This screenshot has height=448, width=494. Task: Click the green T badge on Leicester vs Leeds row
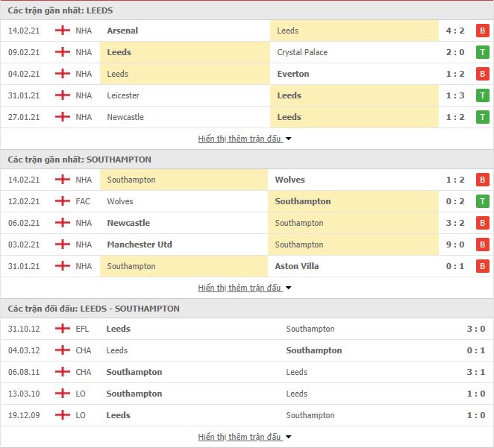482,95
